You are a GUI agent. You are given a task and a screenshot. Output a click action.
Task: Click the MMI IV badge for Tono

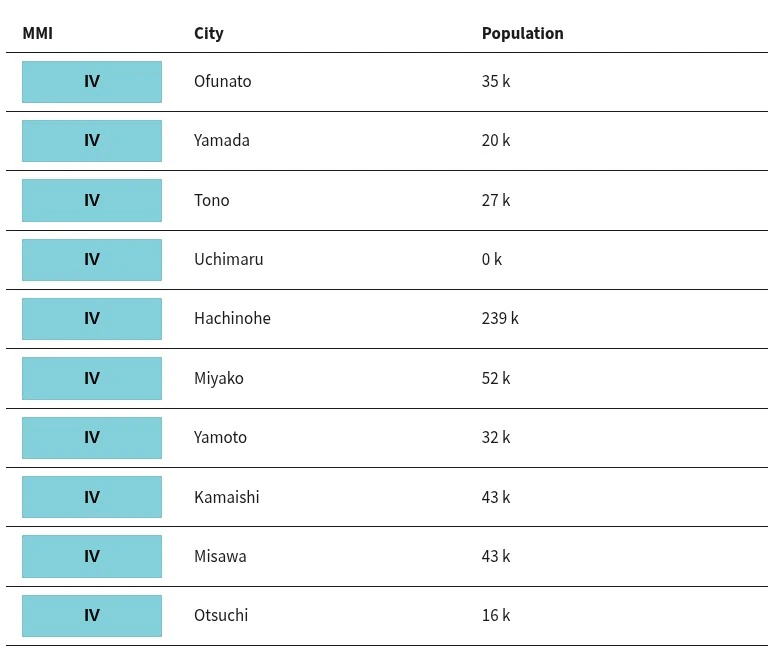(92, 200)
